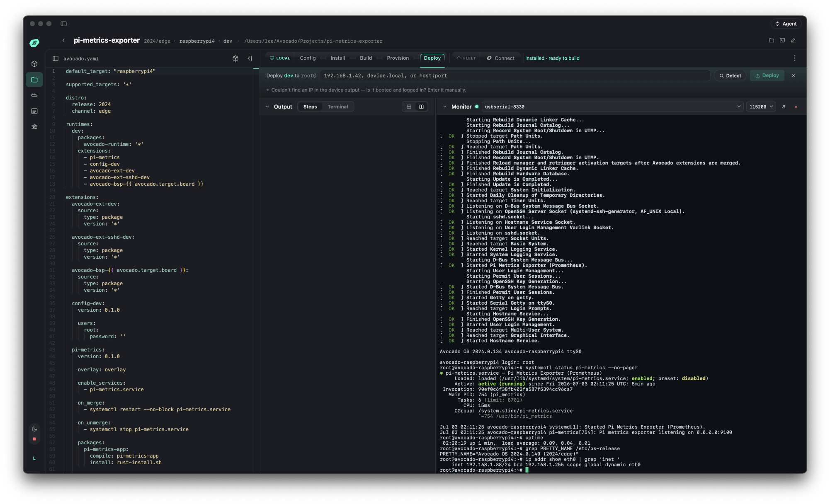
Task: Switch output view to Steps
Action: pyautogui.click(x=310, y=107)
